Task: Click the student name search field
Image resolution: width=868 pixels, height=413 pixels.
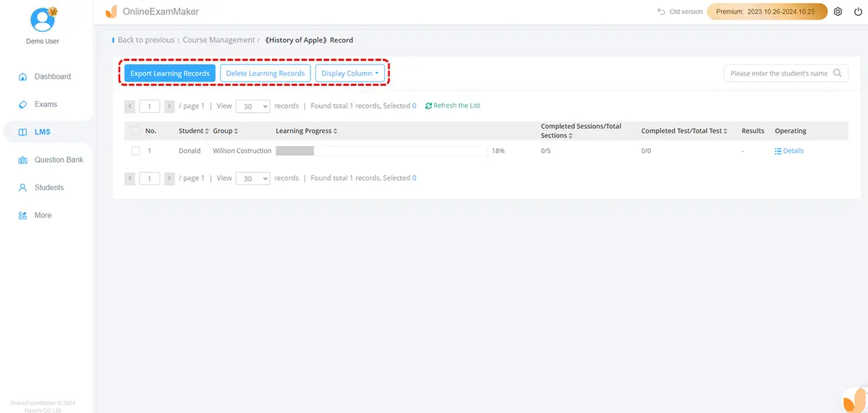Action: click(778, 73)
